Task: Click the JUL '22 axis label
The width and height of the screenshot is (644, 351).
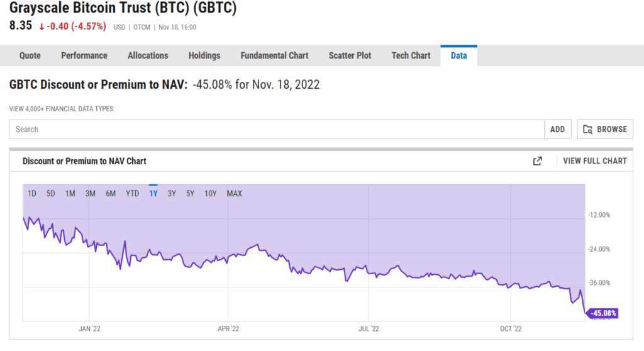Action: [x=369, y=329]
